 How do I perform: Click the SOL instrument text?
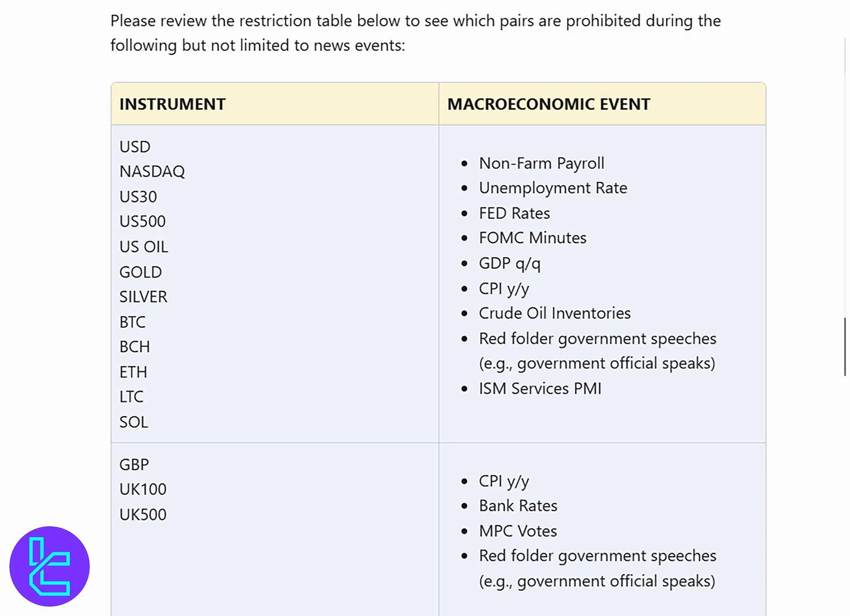[134, 422]
